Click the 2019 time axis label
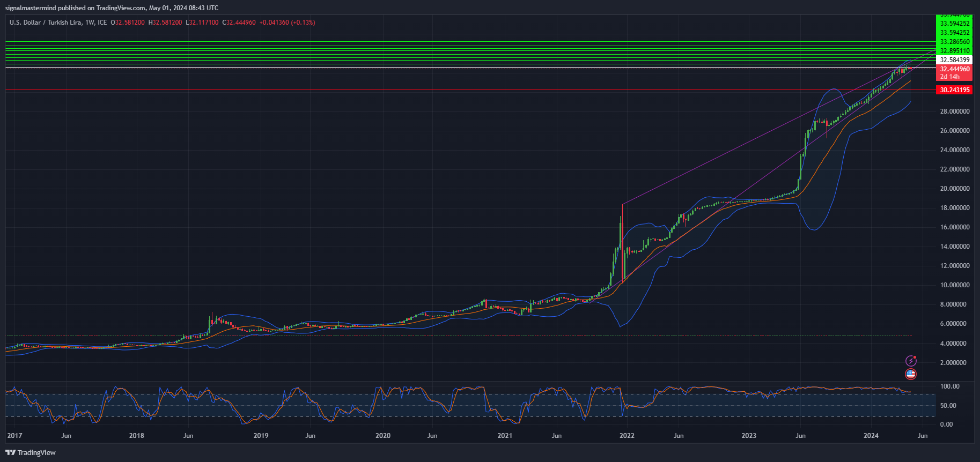This screenshot has width=980, height=462. pyautogui.click(x=261, y=436)
